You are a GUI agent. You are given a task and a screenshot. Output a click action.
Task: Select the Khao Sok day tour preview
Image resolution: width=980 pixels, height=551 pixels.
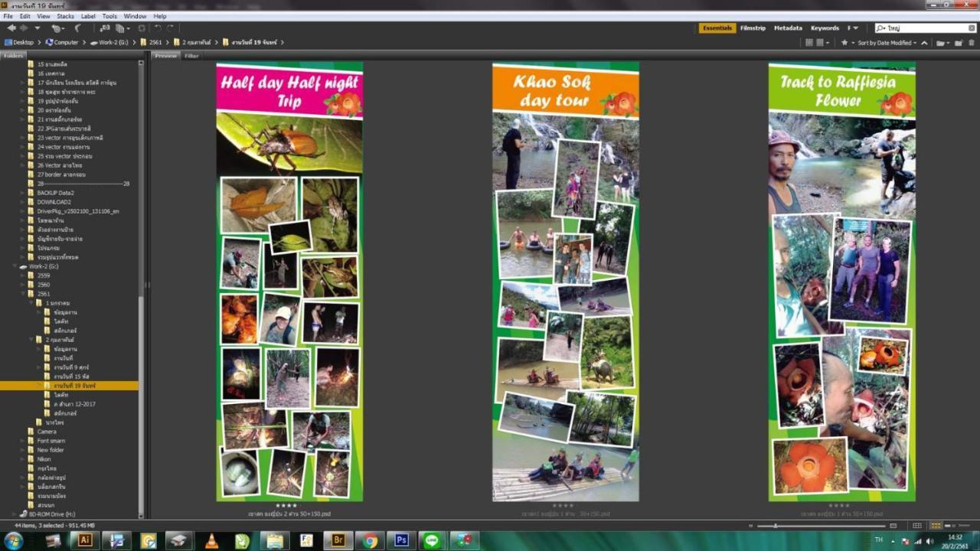pos(566,282)
